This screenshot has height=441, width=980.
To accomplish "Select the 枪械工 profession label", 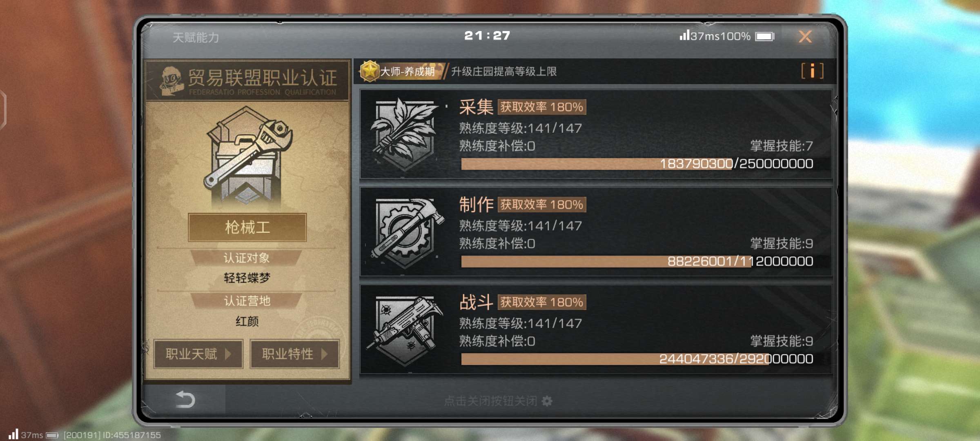I will (x=247, y=227).
